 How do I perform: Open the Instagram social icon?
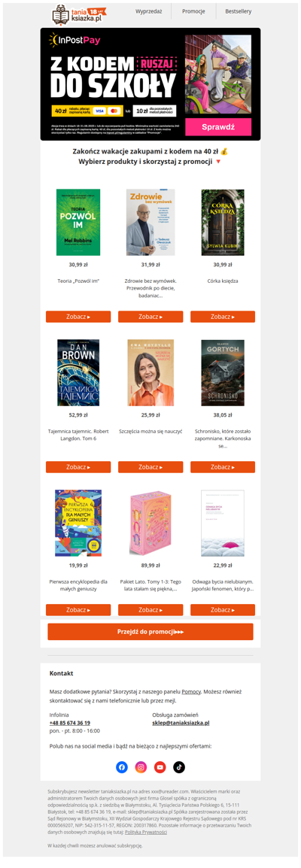pos(141,766)
